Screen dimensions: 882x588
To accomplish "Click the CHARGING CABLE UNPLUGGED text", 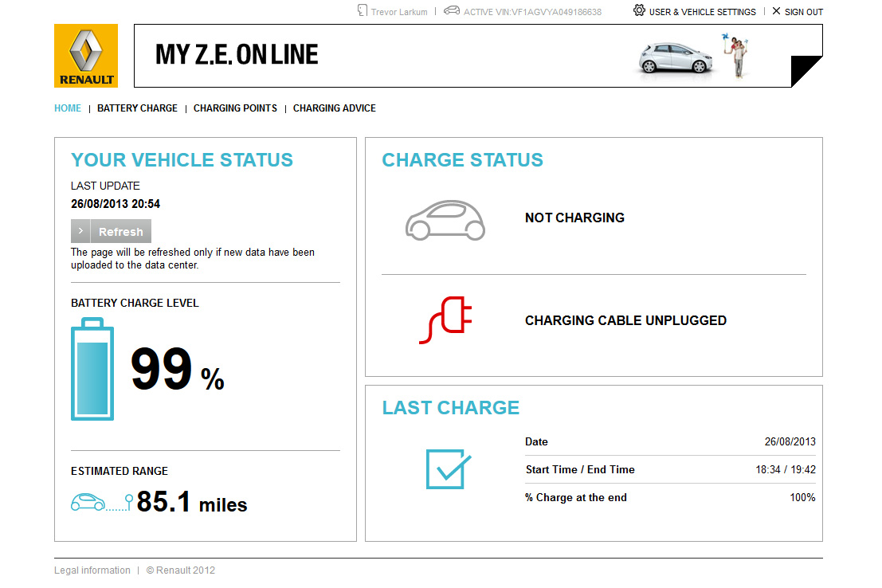I will (x=625, y=321).
